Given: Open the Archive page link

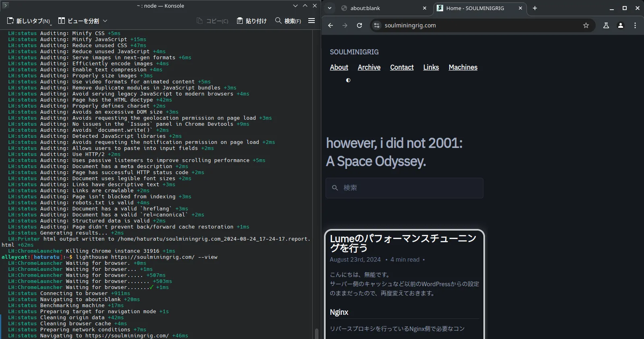Looking at the screenshot, I should click(369, 67).
